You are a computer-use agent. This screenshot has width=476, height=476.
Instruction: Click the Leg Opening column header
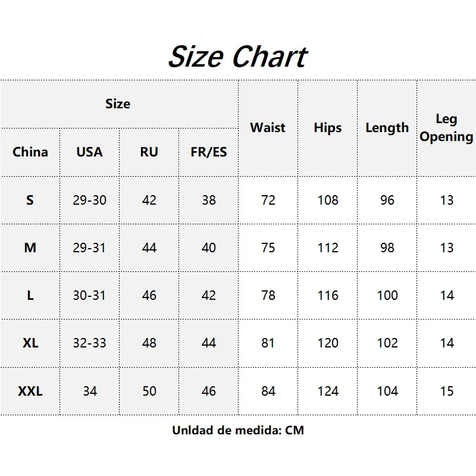pos(446,127)
